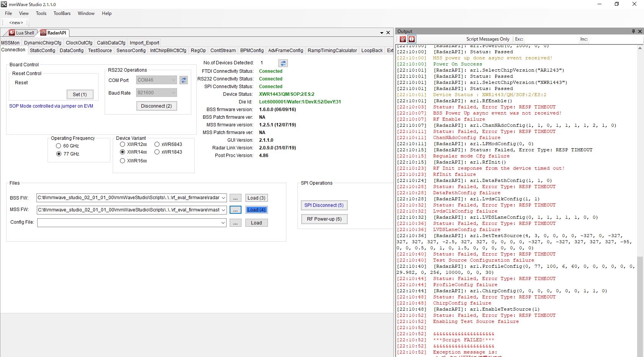The image size is (644, 357).
Task: Click the RF Power-up (6) button
Action: point(324,219)
